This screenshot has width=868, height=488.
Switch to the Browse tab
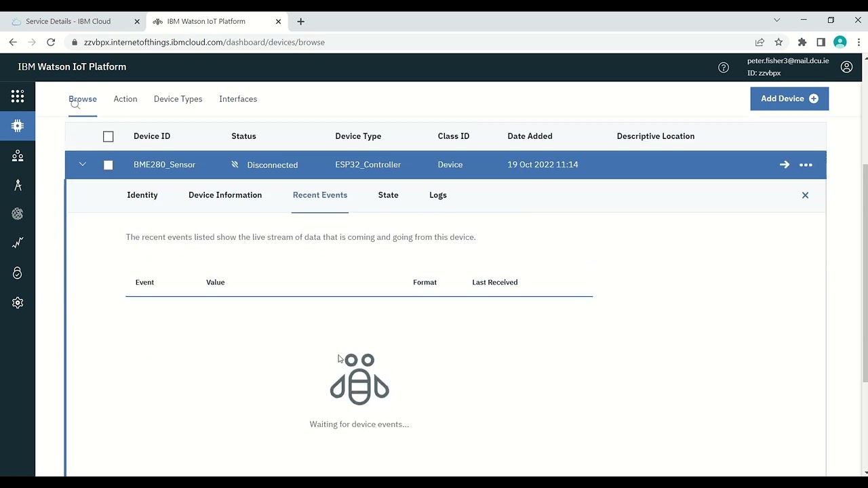[x=83, y=99]
